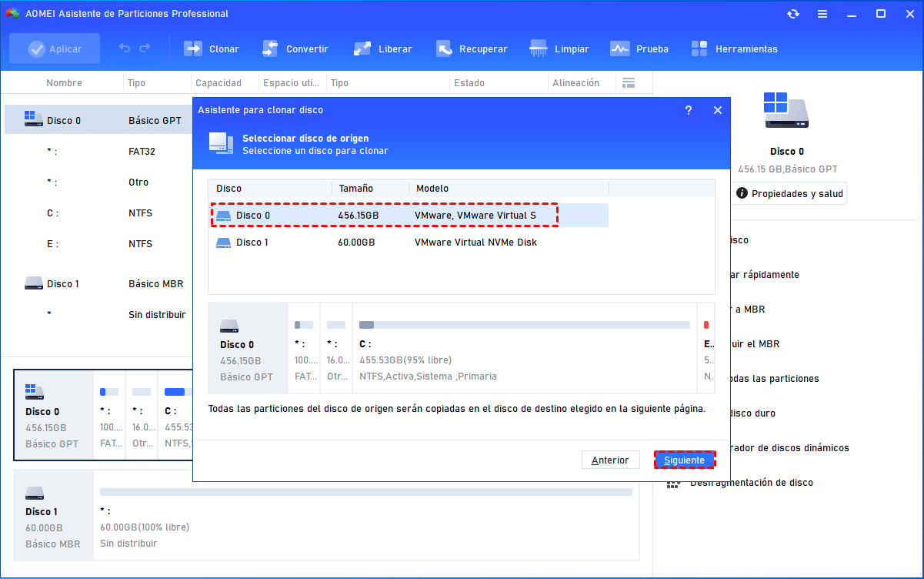Click the Modelo column header in dialog

click(x=432, y=188)
